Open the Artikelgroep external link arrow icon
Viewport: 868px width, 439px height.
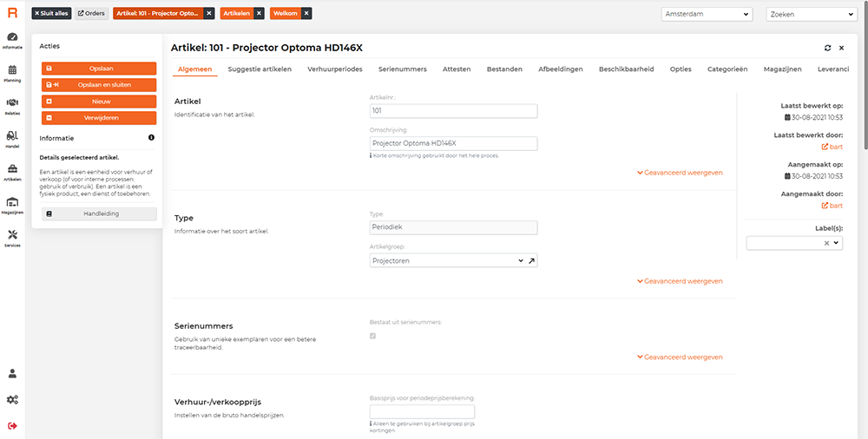(x=531, y=261)
